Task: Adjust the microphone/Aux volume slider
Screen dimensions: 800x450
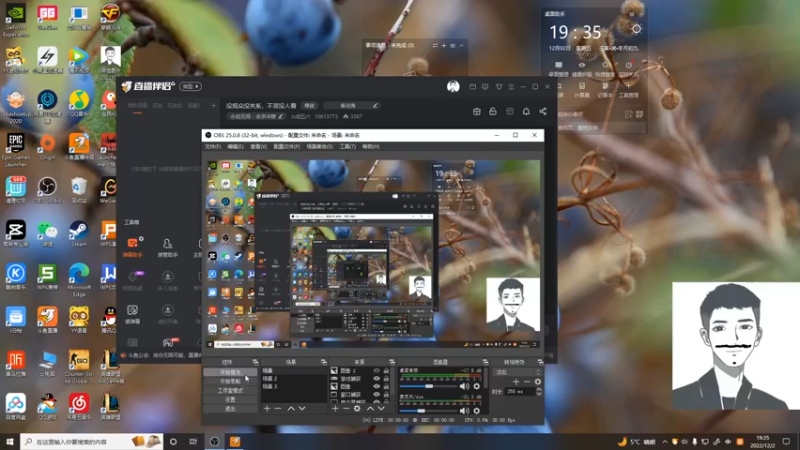Action: (x=429, y=411)
